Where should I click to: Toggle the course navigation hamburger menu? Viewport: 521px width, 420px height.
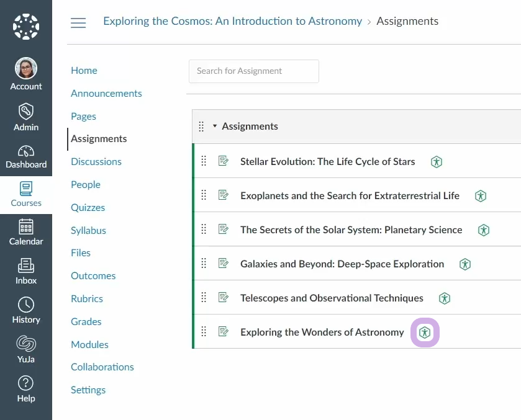click(78, 22)
